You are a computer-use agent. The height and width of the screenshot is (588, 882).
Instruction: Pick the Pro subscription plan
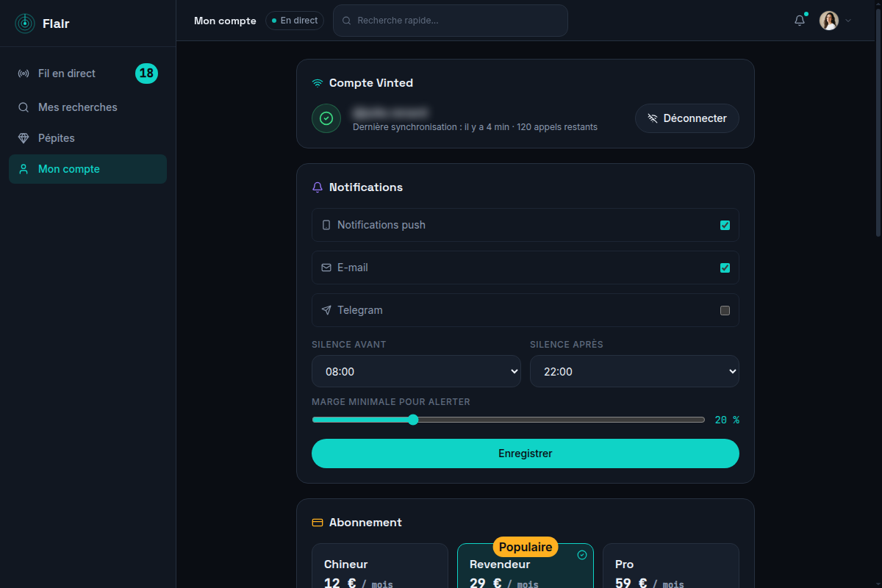click(671, 566)
